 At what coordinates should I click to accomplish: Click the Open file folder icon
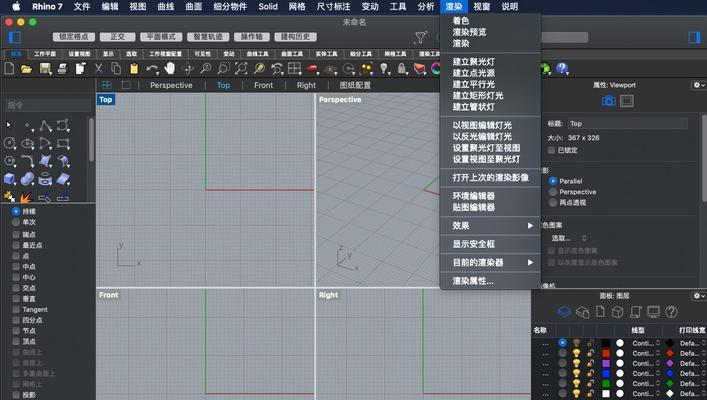(26, 69)
